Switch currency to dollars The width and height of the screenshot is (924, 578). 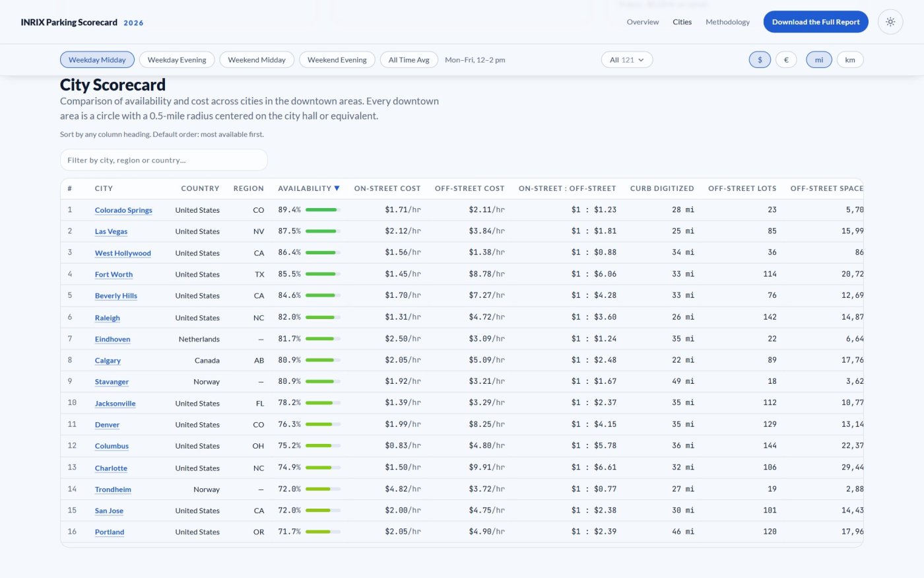pyautogui.click(x=760, y=59)
